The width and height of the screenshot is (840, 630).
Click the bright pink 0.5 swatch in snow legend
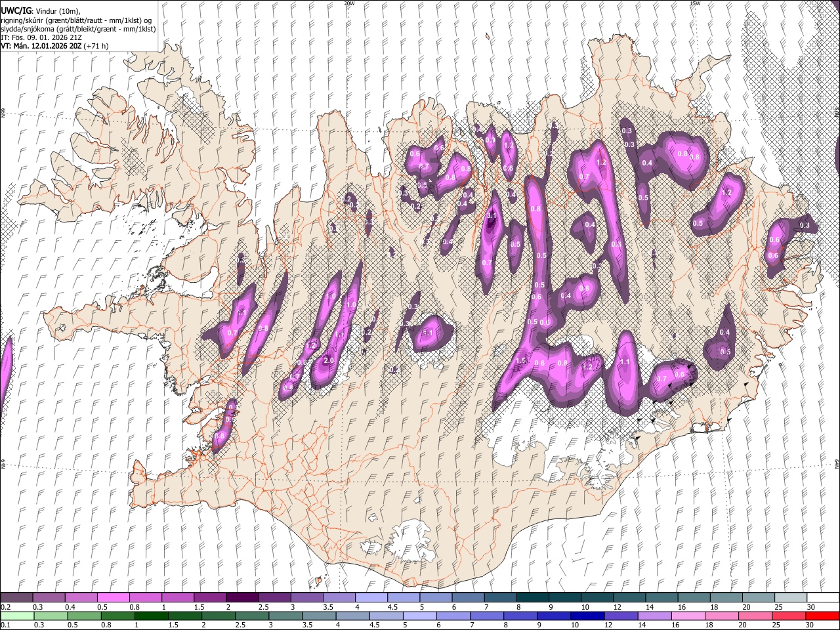(113, 597)
